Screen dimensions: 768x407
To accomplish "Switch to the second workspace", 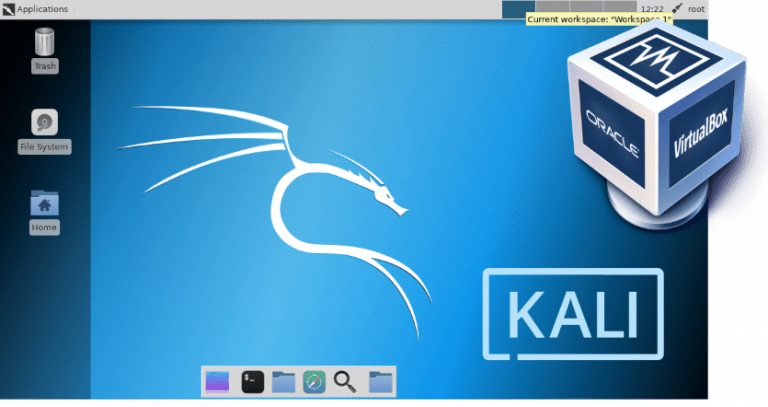I will [552, 7].
